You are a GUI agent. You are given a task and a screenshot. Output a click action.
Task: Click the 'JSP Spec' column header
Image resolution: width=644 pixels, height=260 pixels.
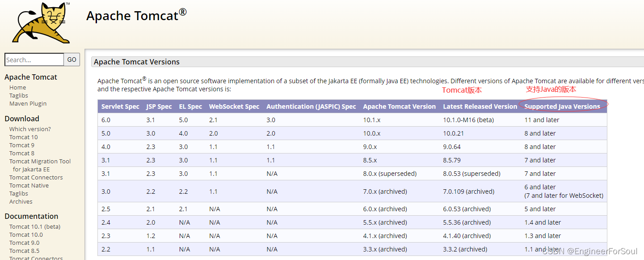coord(159,107)
